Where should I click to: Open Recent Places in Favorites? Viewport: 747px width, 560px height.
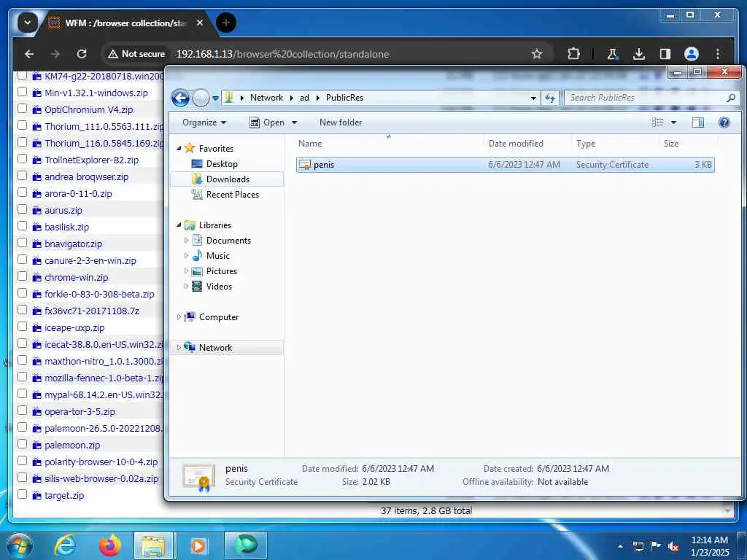pyautogui.click(x=233, y=194)
